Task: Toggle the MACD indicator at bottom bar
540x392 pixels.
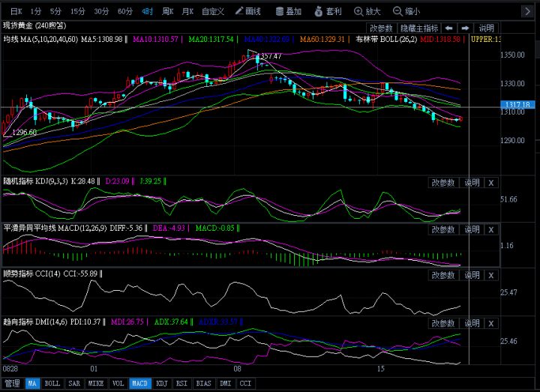Action: (x=139, y=383)
